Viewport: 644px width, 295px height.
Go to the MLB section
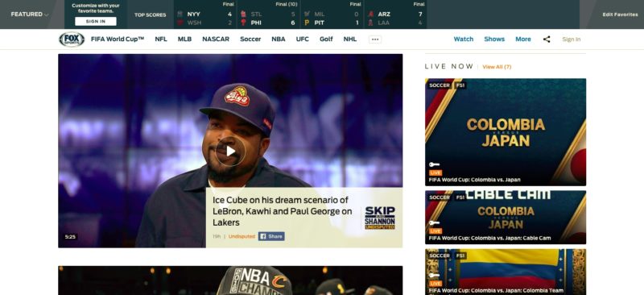(x=184, y=39)
